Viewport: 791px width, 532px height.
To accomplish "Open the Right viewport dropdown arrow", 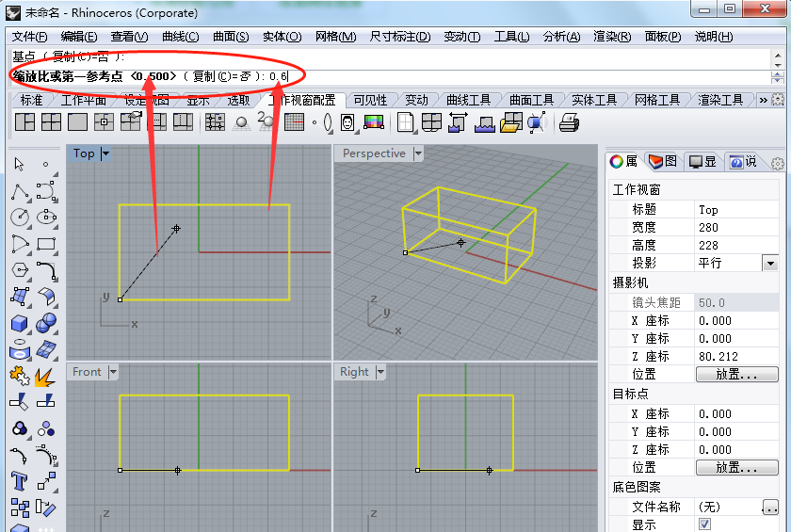I will pos(380,372).
